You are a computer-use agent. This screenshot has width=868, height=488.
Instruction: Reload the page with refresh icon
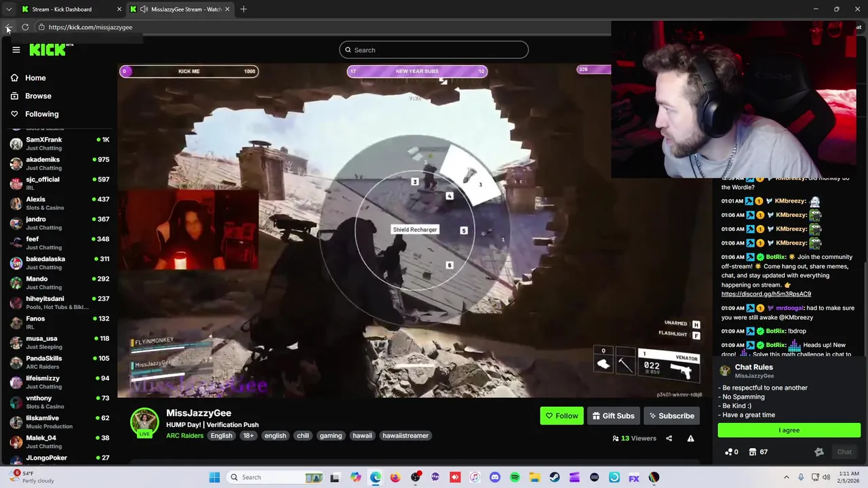coord(25,27)
